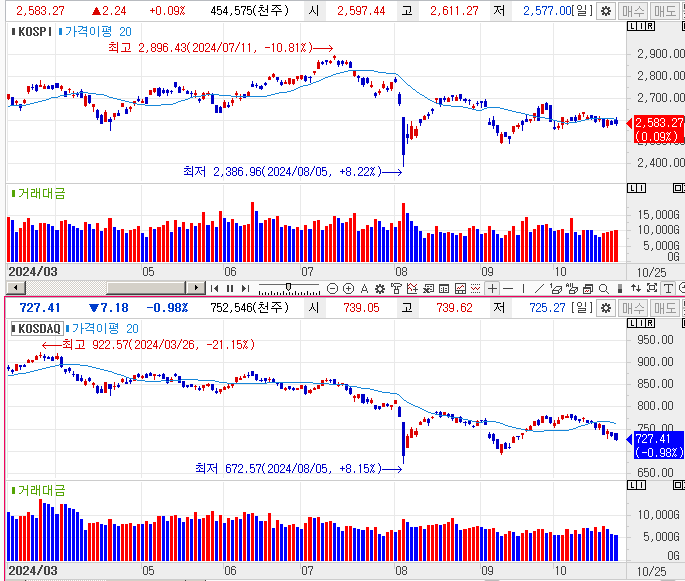Click the erase-all drawings icon

tap(571, 288)
